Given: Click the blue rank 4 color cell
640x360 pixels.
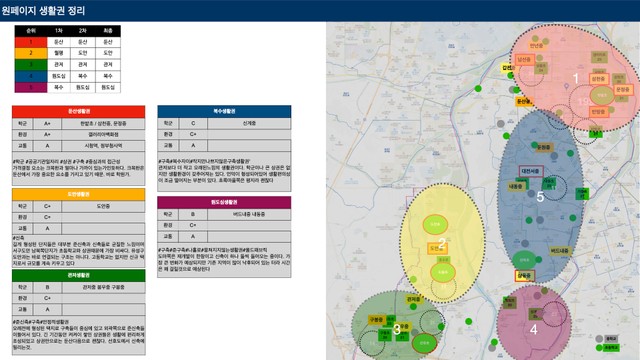Looking at the screenshot, I should click(31, 76).
